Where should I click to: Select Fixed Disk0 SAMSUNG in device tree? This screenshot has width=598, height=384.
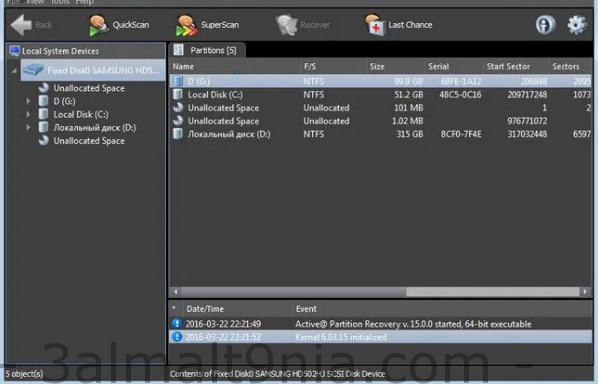pos(93,70)
